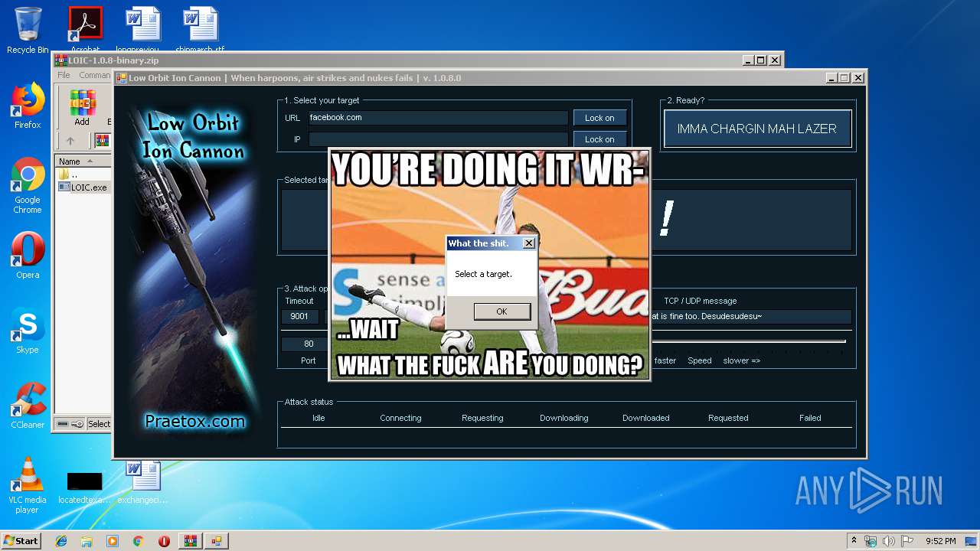Show hidden system tray icons
980x551 pixels.
coord(854,540)
